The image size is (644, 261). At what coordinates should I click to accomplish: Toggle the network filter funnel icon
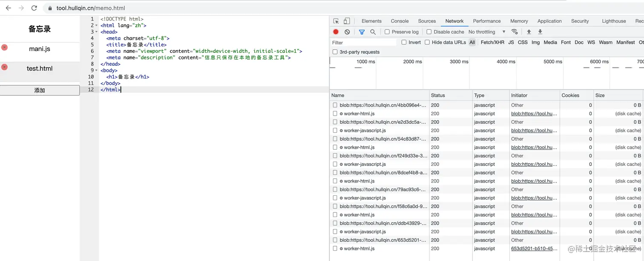(x=362, y=32)
